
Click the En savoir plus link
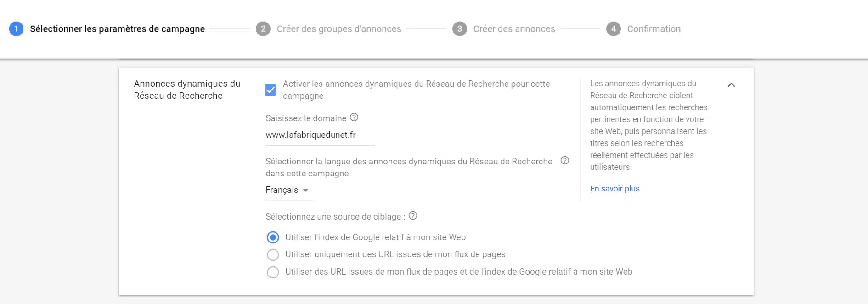click(x=614, y=188)
